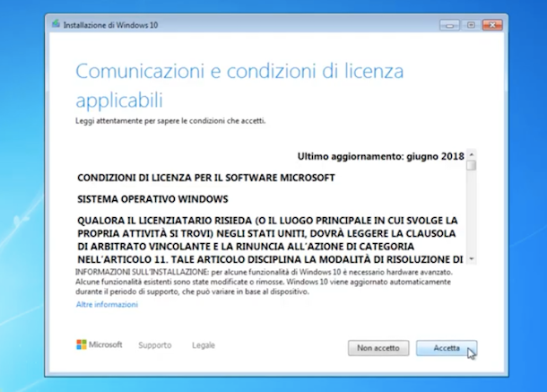Click the line 'SISTEMA OPERATIVO WINDOWS'
This screenshot has width=547, height=392.
152,199
